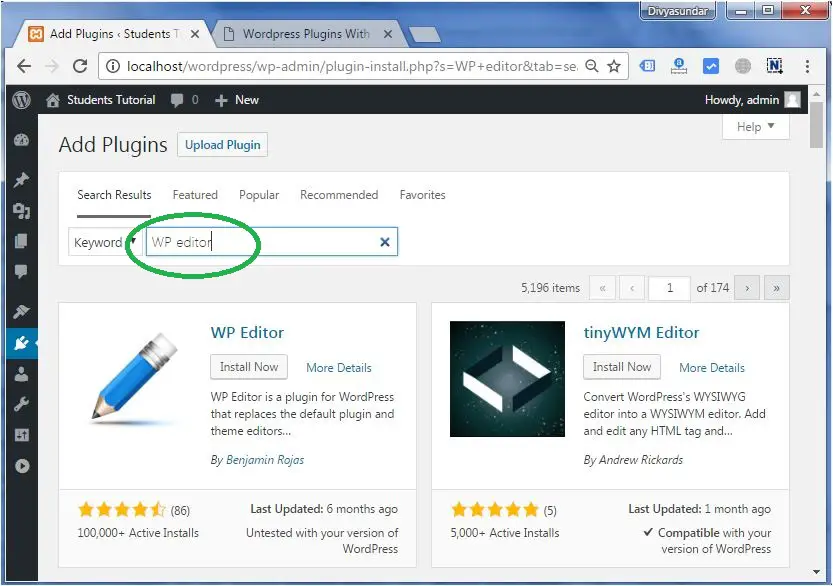
Task: Open the Chrome three-dot menu
Action: point(807,67)
